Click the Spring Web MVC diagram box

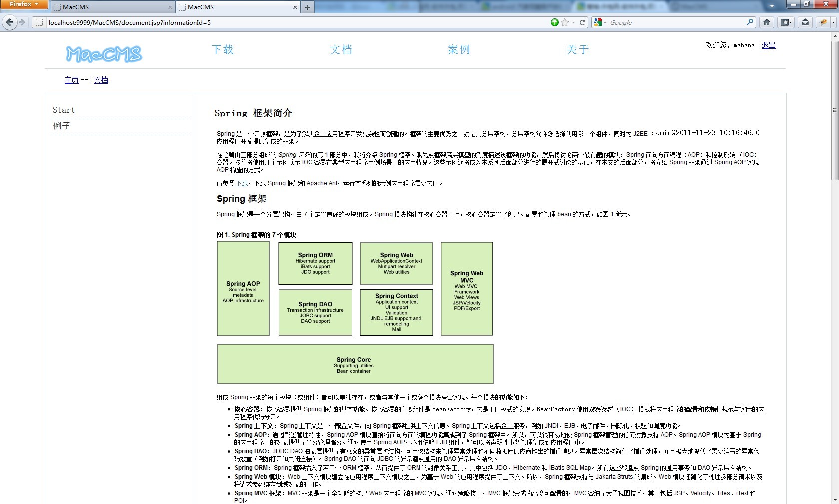pos(467,288)
